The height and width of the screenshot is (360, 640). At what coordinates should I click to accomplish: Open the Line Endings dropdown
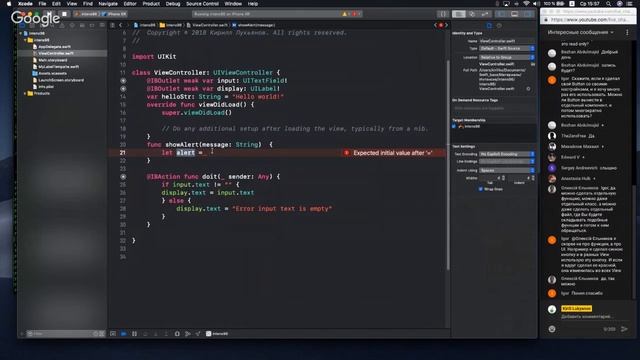[507, 162]
